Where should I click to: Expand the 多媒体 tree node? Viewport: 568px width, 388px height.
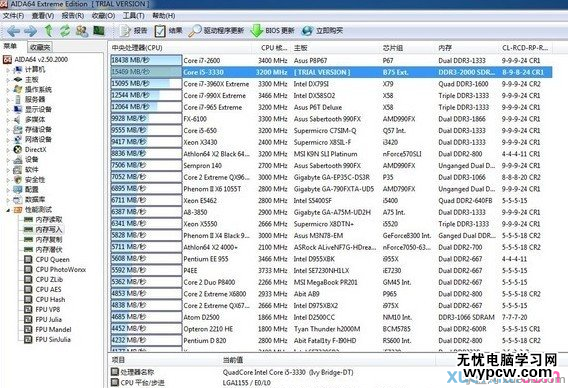point(8,120)
